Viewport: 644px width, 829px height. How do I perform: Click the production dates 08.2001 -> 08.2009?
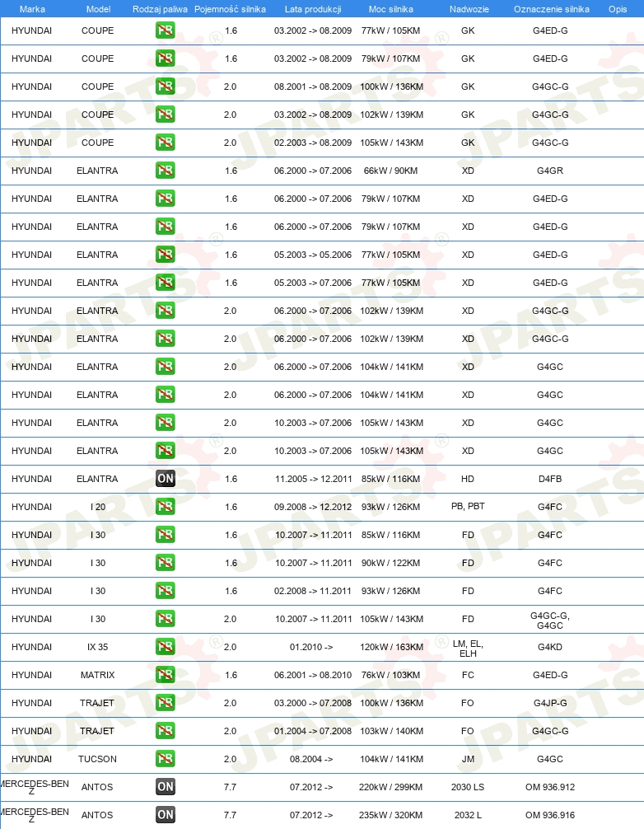313,87
